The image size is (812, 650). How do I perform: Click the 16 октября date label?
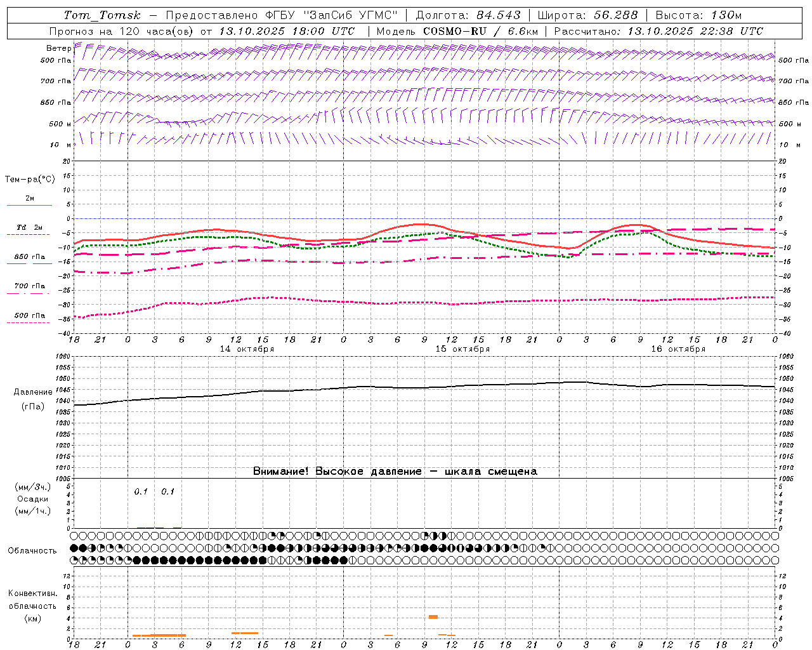(678, 349)
